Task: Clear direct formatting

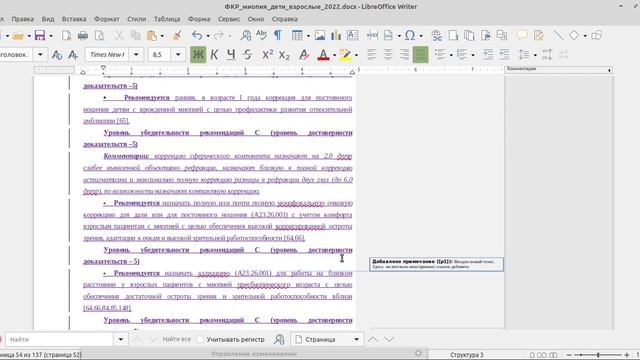Action: [304, 54]
